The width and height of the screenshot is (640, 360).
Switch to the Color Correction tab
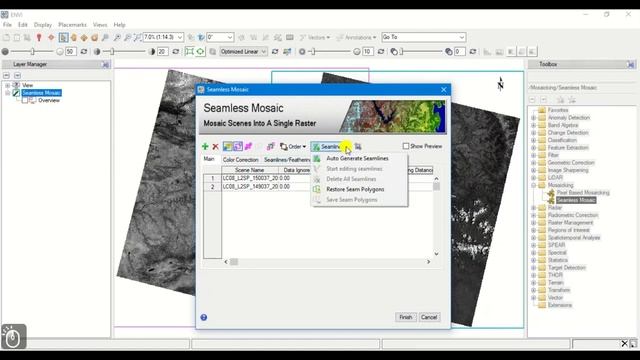click(240, 160)
